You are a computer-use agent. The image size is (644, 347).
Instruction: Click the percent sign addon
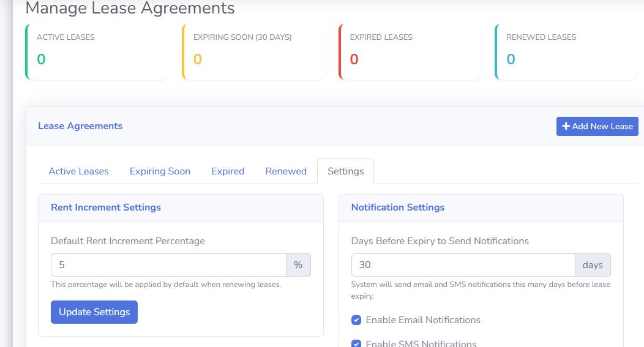coord(298,265)
